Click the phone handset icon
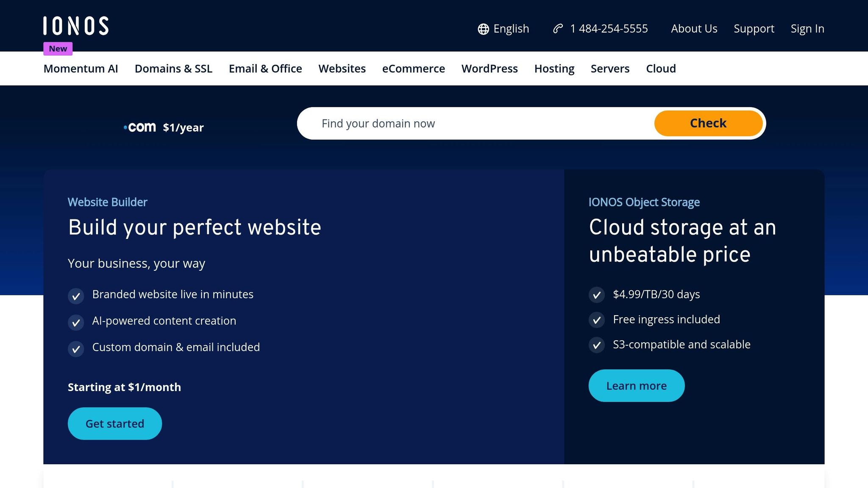 pyautogui.click(x=558, y=28)
